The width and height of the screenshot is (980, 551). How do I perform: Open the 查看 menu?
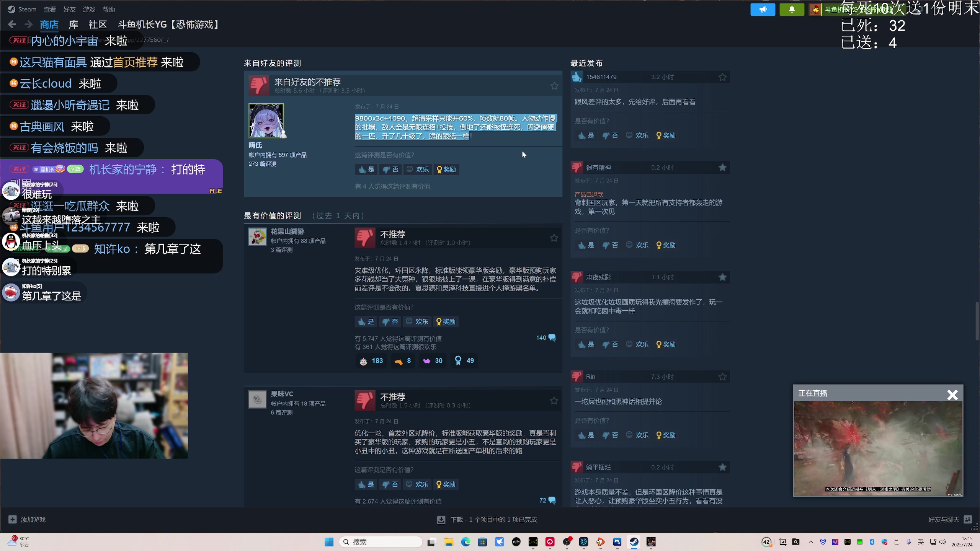[x=50, y=9]
